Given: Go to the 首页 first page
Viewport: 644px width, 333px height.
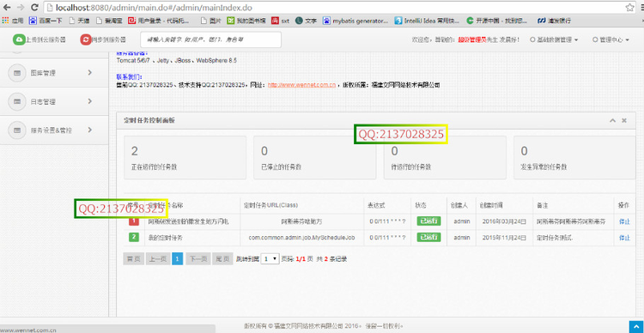Looking at the screenshot, I should pos(133,259).
